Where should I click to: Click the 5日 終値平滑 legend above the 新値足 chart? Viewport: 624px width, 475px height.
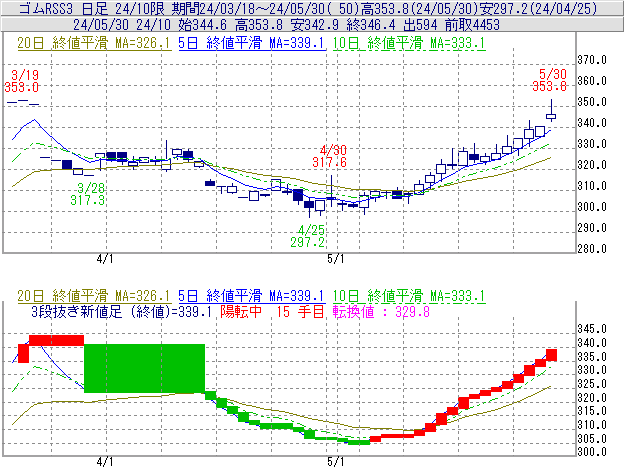click(x=252, y=296)
